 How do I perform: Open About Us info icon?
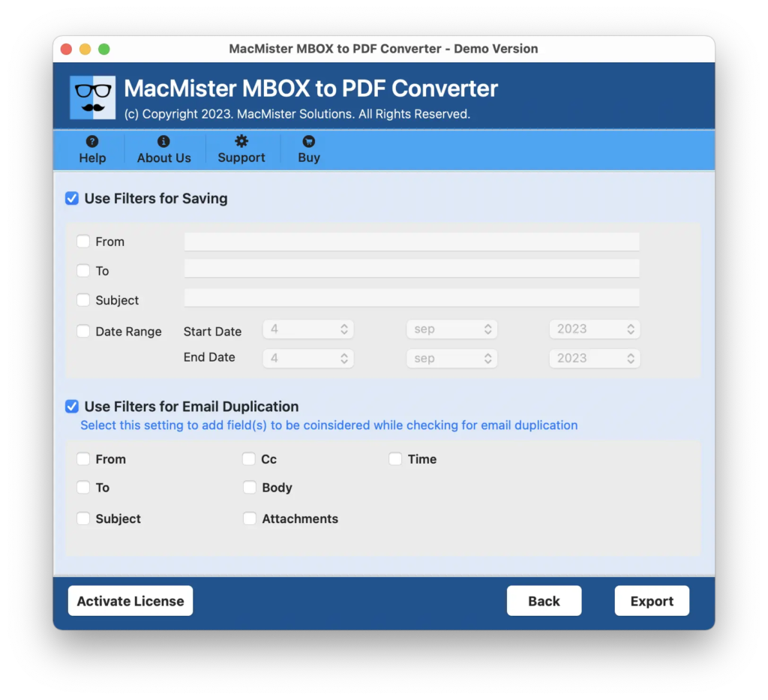pos(163,142)
